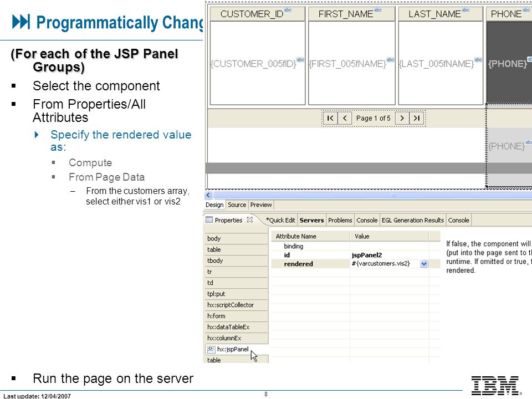Screen dimensions: 532x399
Task: Go to next page in pager
Action: 402,118
